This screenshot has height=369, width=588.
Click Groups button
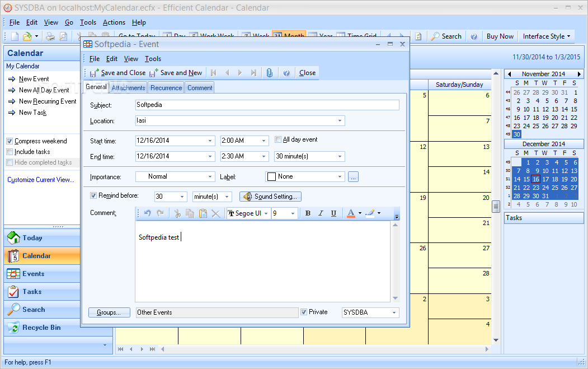point(109,312)
